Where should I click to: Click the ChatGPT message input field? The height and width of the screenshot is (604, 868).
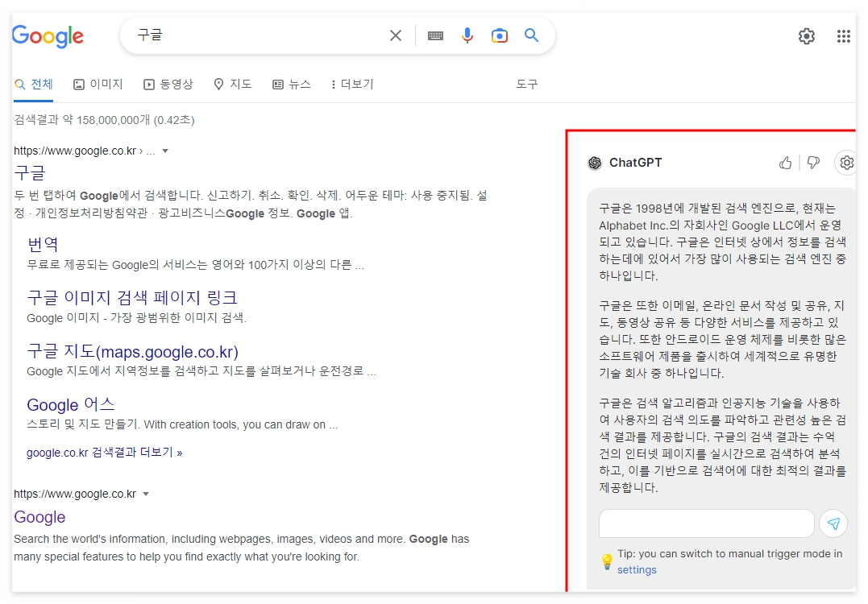click(x=706, y=523)
